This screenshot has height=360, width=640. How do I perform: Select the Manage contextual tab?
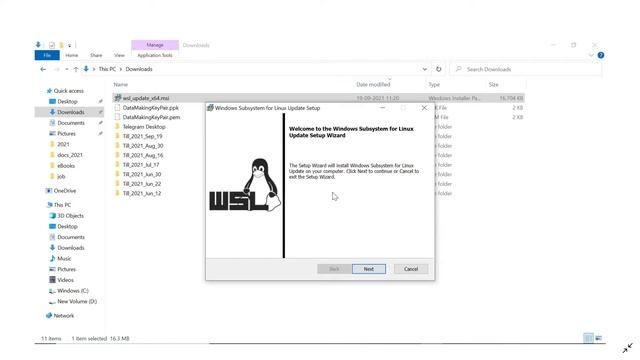155,45
